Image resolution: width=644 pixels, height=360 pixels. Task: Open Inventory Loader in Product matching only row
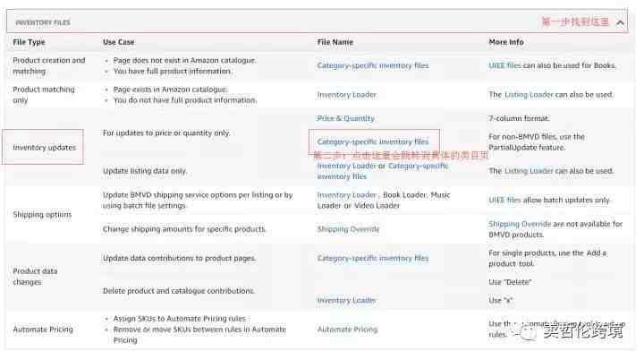coord(346,94)
